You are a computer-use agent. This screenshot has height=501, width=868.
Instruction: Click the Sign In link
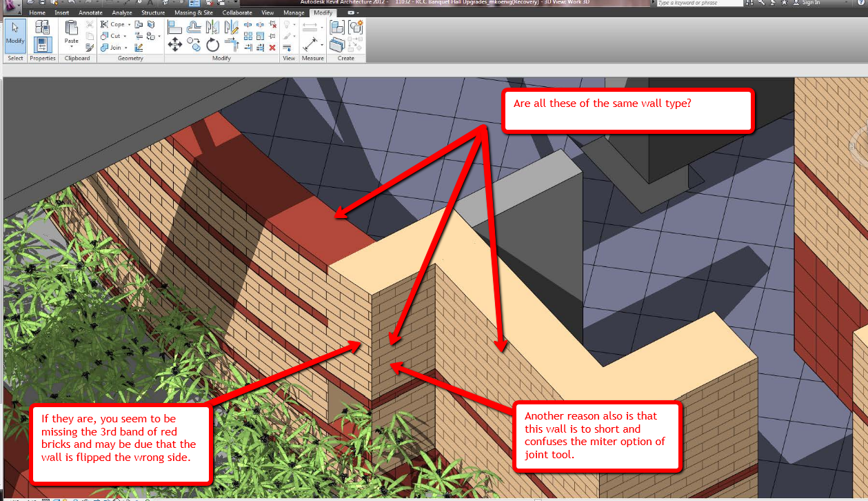[x=811, y=3]
